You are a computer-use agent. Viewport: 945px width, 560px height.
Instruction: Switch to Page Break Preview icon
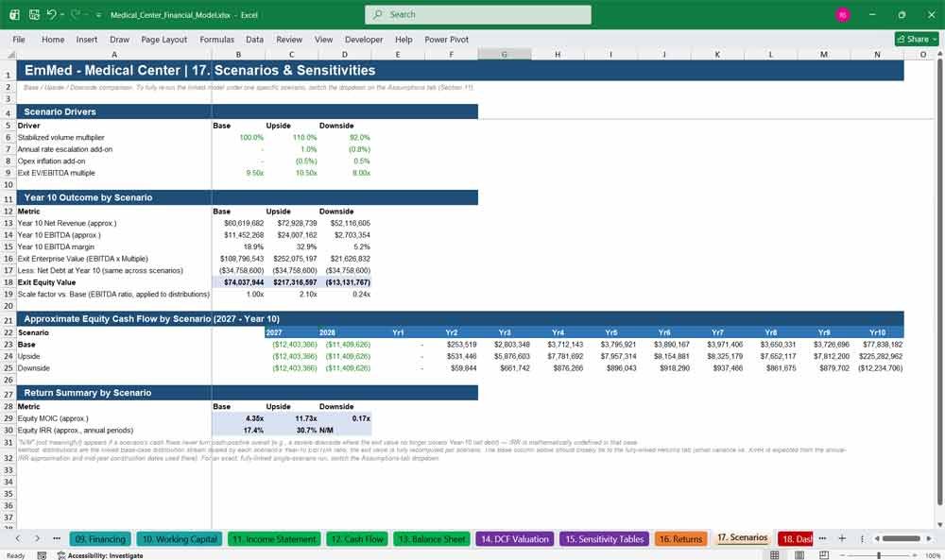823,555
